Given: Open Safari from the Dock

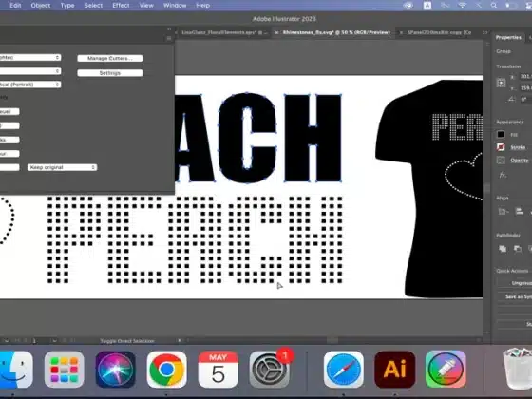Looking at the screenshot, I should 343,370.
